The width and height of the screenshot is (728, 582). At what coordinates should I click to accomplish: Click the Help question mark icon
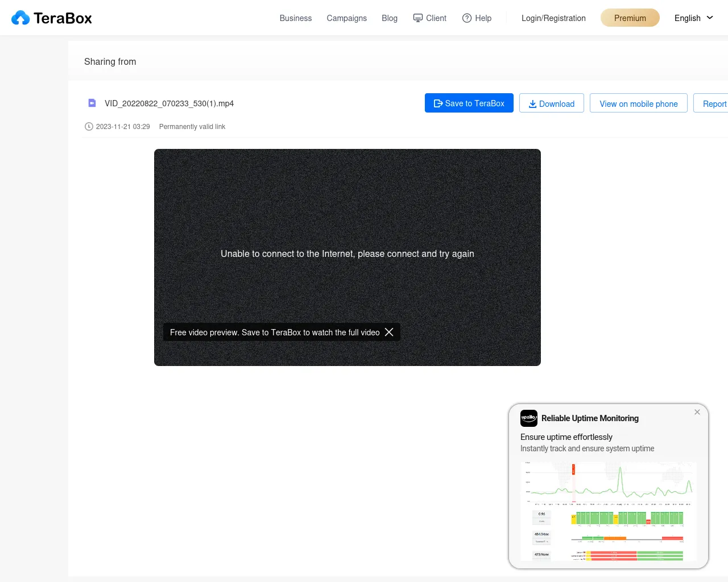coord(467,18)
